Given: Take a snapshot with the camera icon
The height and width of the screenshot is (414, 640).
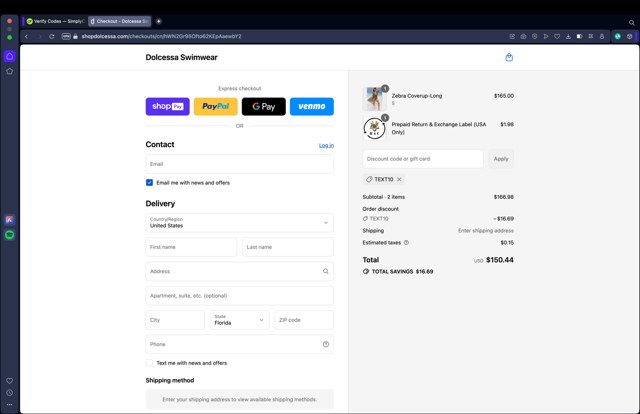Looking at the screenshot, I should point(523,36).
